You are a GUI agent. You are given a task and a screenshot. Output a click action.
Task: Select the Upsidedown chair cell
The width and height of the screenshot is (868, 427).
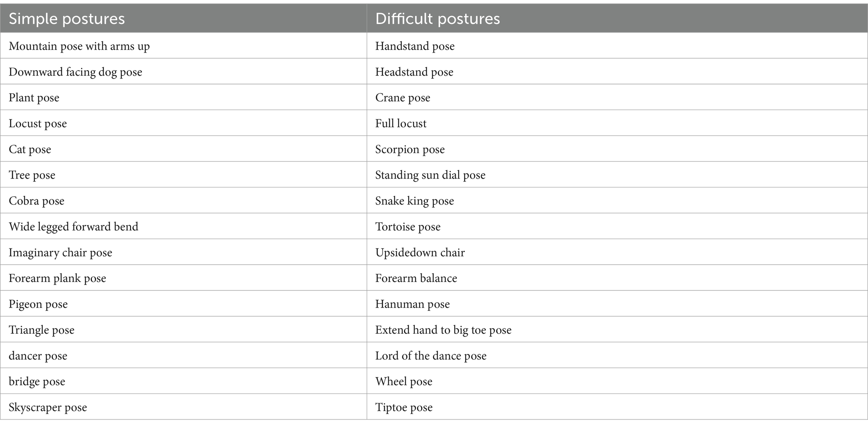(617, 252)
